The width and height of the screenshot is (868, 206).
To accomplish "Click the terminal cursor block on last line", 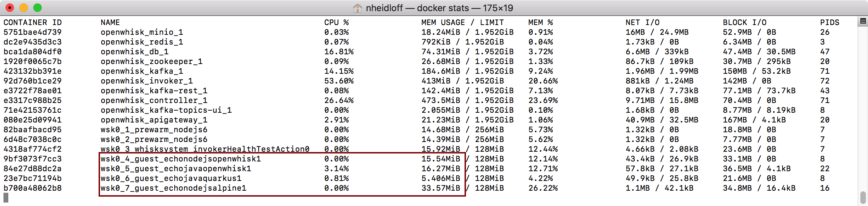I will (6, 198).
